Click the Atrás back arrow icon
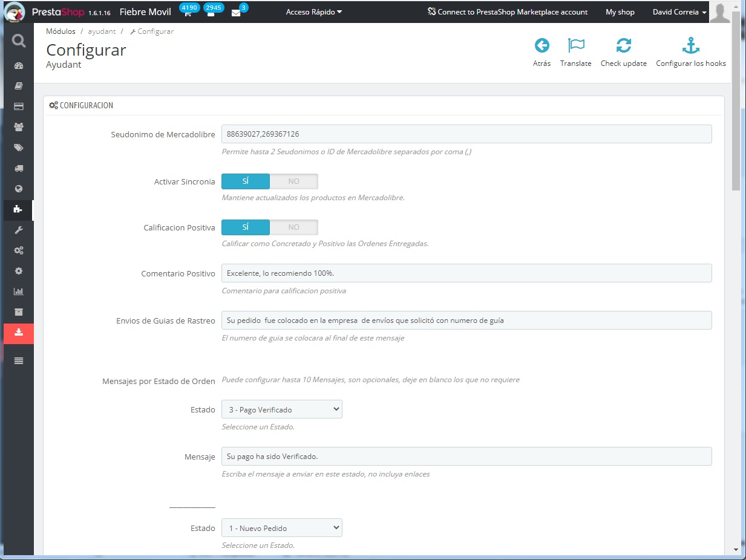Image resolution: width=746 pixels, height=560 pixels. (542, 45)
